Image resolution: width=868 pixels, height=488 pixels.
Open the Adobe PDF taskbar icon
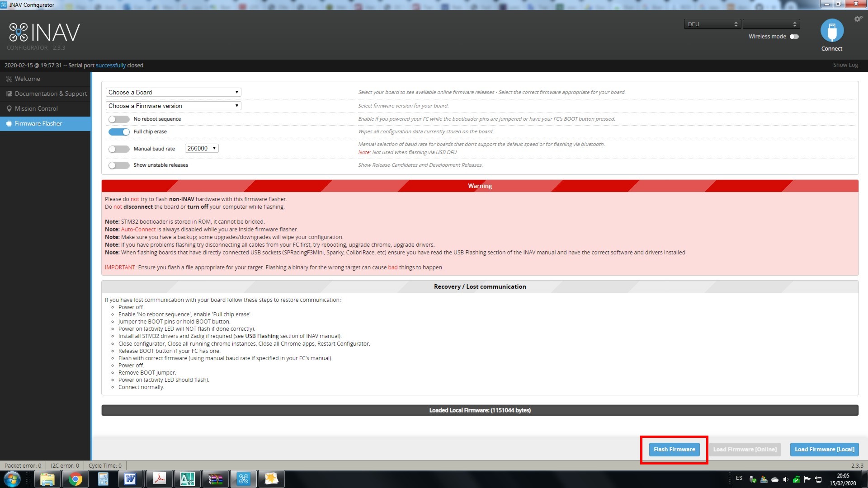click(159, 479)
